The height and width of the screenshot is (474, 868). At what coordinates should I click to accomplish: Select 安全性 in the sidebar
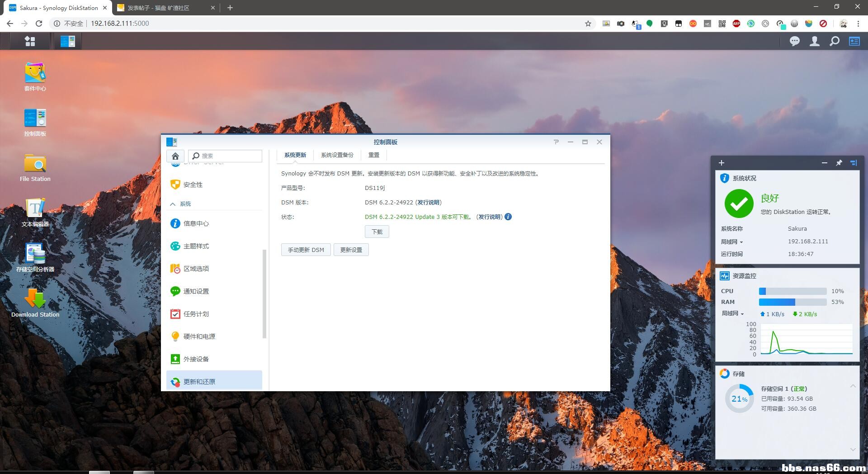click(x=214, y=185)
